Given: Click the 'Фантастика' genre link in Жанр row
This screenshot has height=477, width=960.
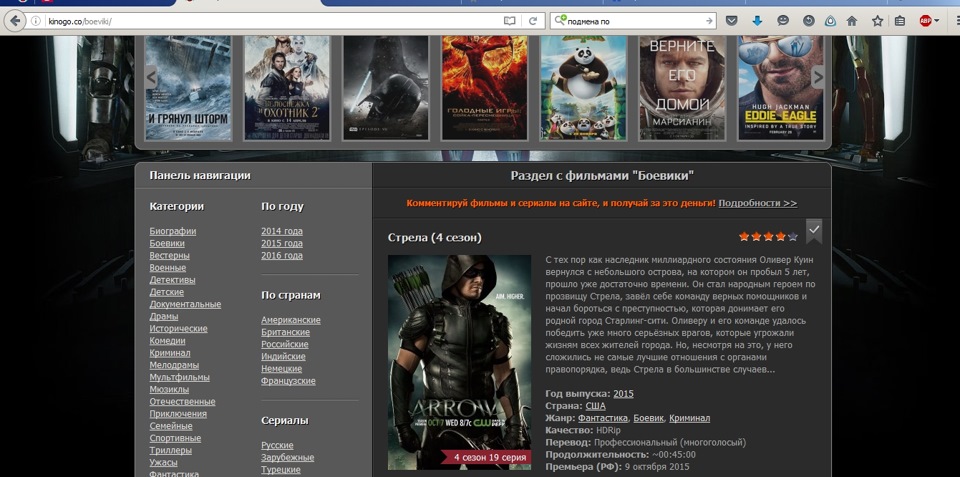Looking at the screenshot, I should click(602, 418).
